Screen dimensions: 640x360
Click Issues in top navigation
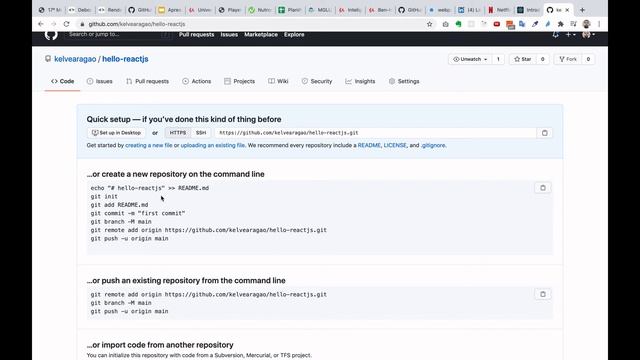click(x=229, y=35)
